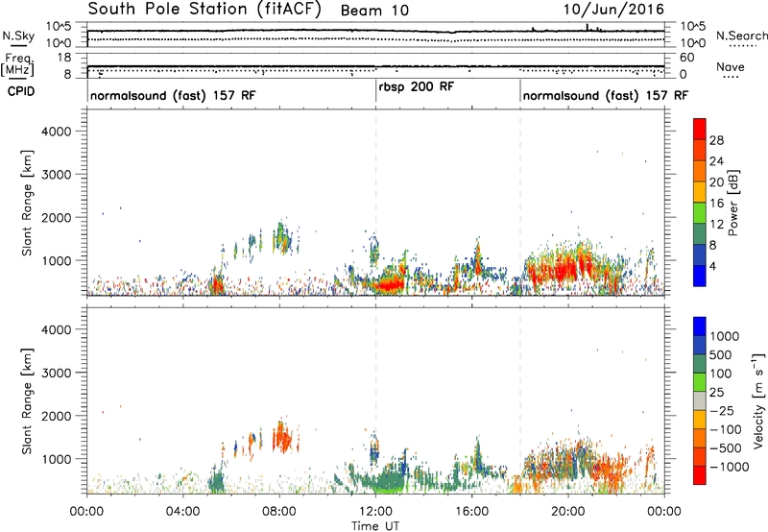This screenshot has width=768, height=532.
Task: Click the 'Beam 10' label
Action: click(x=374, y=11)
